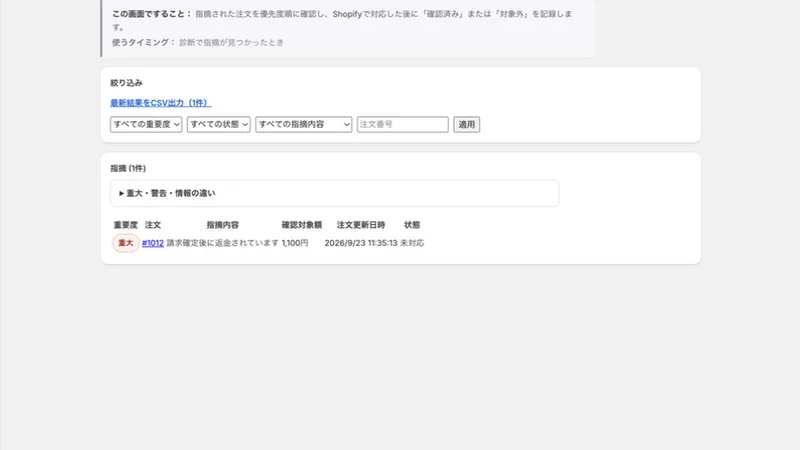Focus the 注文番号 input field
800x450 pixels.
pos(403,124)
